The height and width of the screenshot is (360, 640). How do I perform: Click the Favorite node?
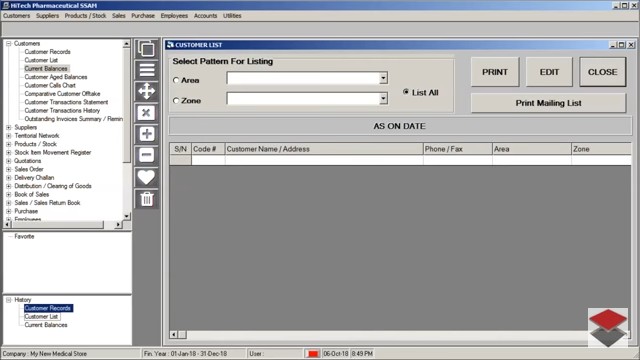tap(24, 236)
